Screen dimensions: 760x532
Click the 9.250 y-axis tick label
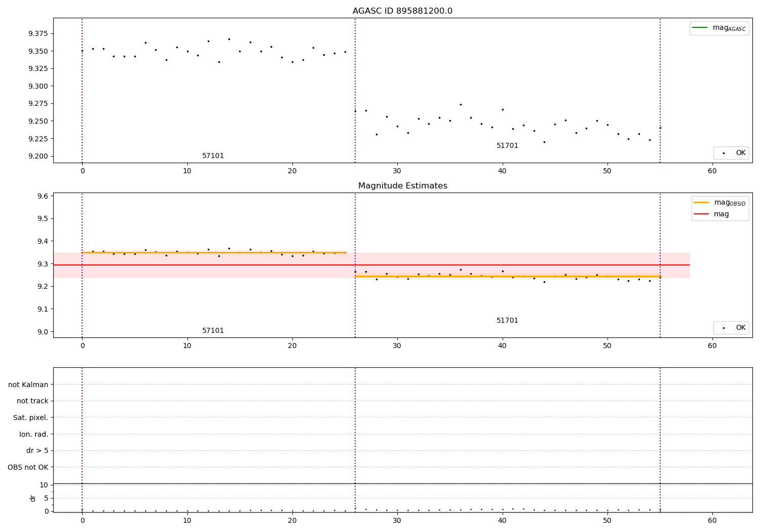tap(39, 121)
